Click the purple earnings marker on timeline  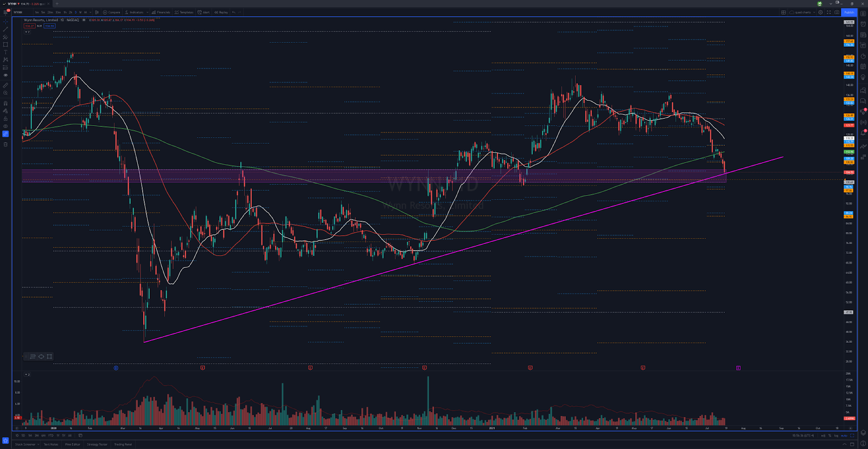(738, 368)
